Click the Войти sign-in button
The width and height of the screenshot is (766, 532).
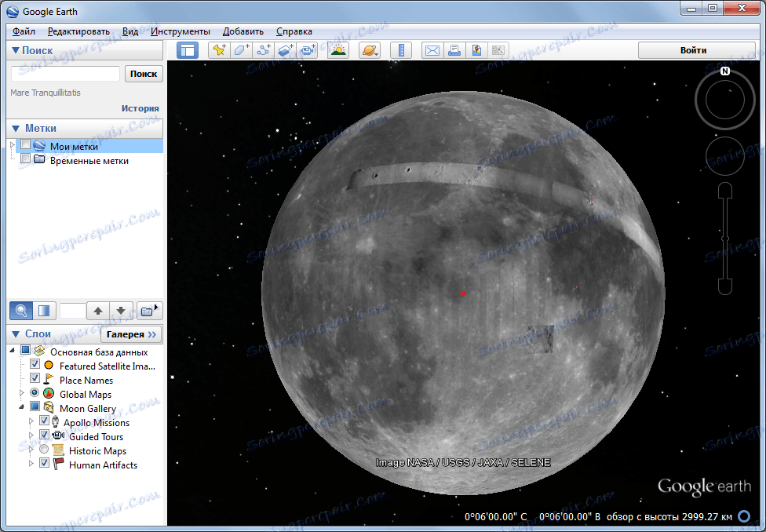tap(693, 50)
